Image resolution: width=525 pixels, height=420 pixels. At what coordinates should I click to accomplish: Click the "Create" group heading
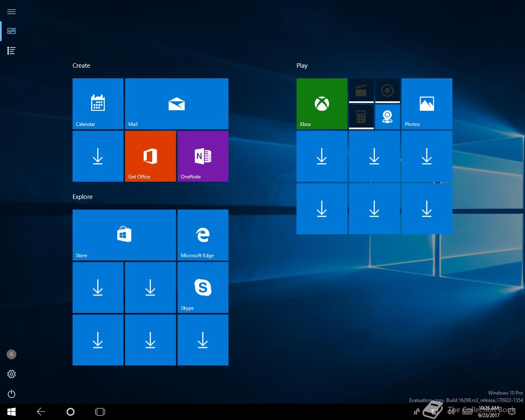point(81,66)
